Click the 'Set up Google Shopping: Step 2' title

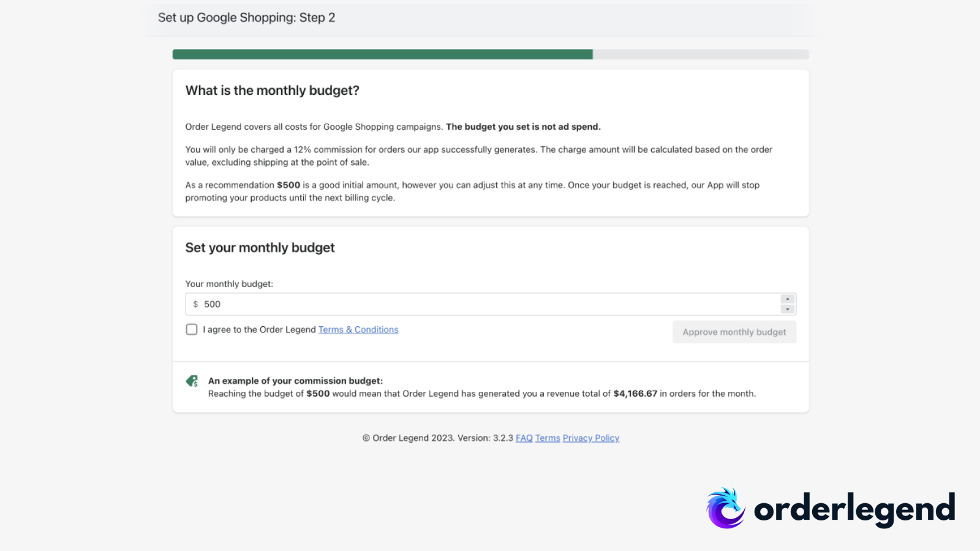coord(247,18)
